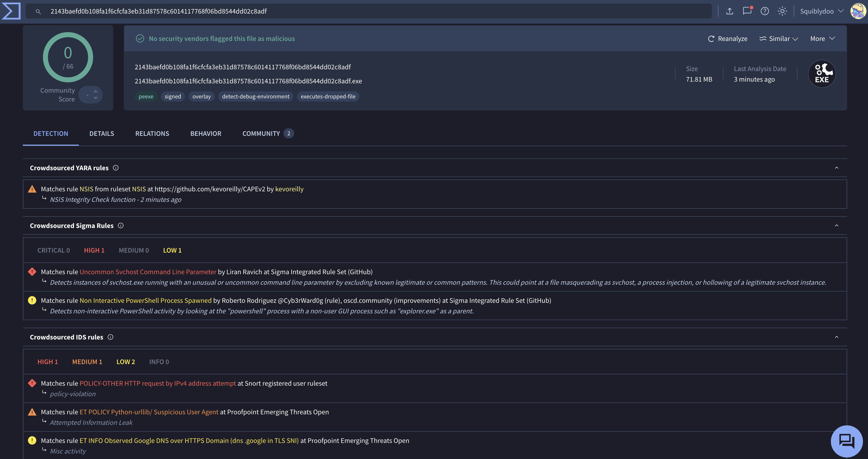
Task: Collapse the Crowdsourced YARA rules section
Action: [836, 168]
